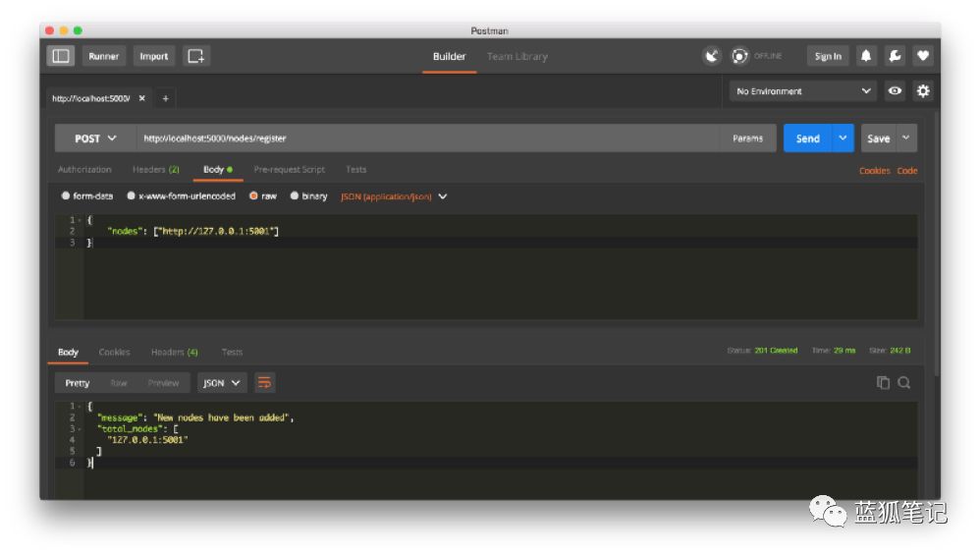Open a new window icon
This screenshot has height=556, width=980.
point(195,56)
